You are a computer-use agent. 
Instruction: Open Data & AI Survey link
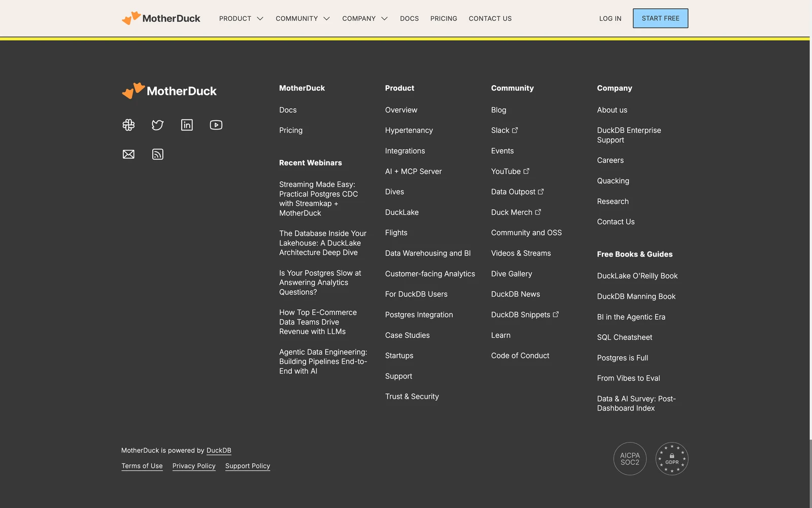636,403
